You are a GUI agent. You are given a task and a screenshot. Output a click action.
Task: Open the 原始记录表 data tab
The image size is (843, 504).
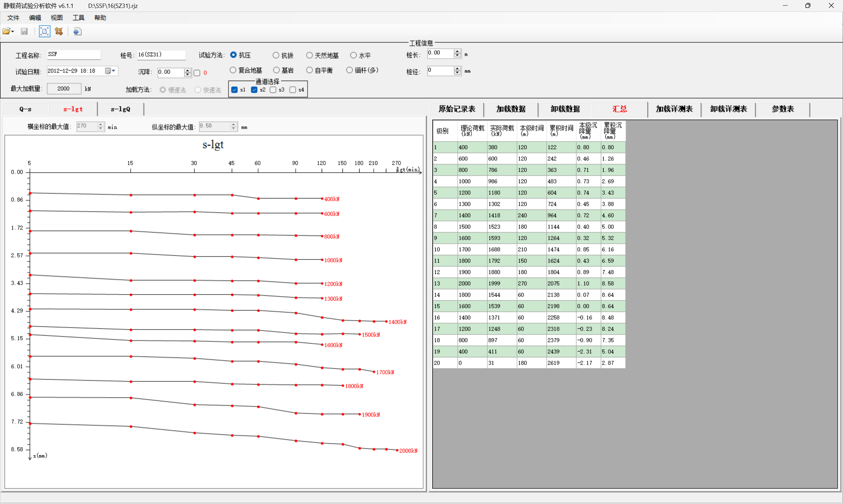click(456, 109)
